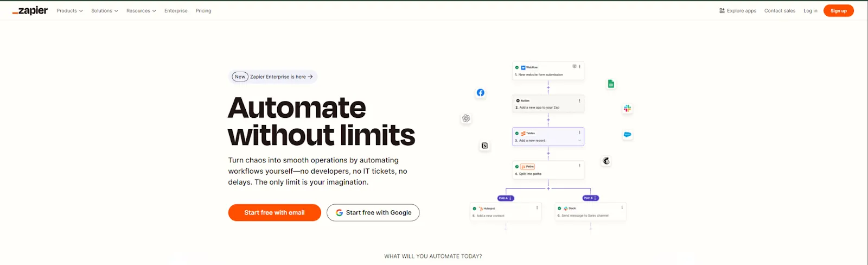The image size is (868, 265).
Task: Click the Salesforce cloud icon
Action: (627, 134)
